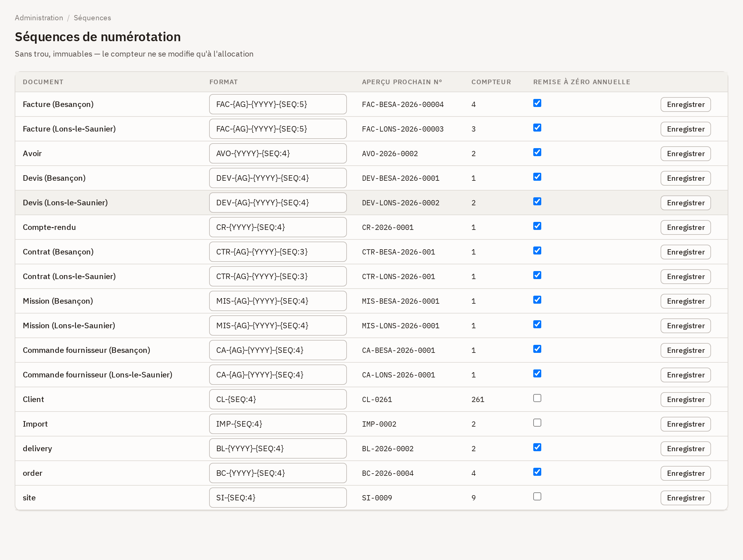Save the Client sequence
Image resolution: width=743 pixels, height=560 pixels.
pos(685,400)
